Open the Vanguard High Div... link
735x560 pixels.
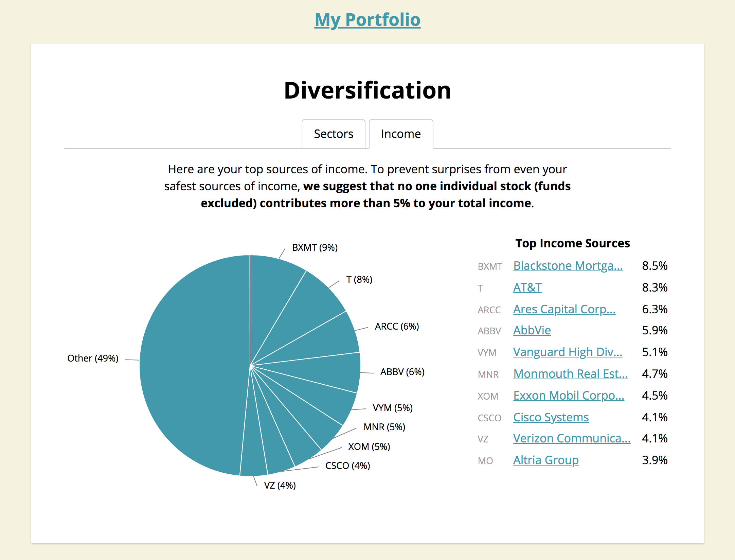pos(568,352)
